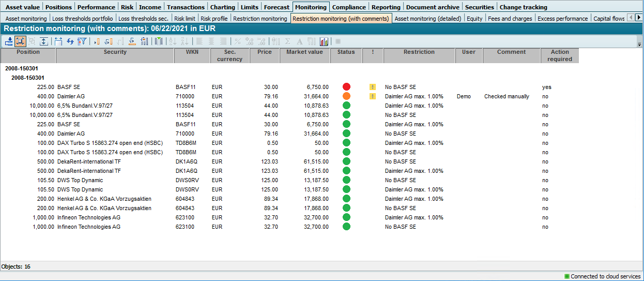Click the Status column header
Image resolution: width=644 pixels, height=281 pixels.
346,52
